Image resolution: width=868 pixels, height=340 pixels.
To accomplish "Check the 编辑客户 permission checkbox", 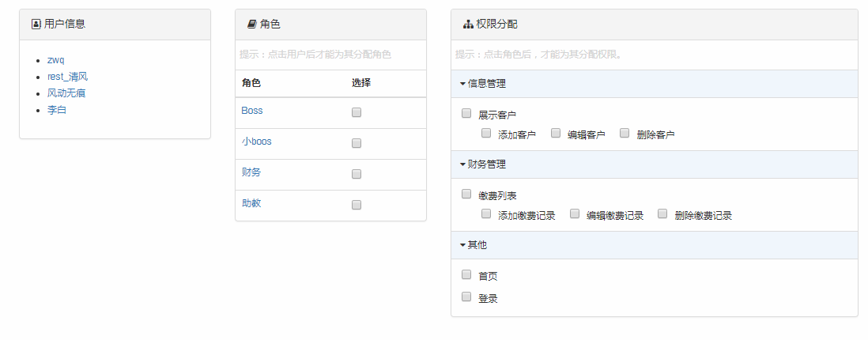I will click(x=556, y=133).
